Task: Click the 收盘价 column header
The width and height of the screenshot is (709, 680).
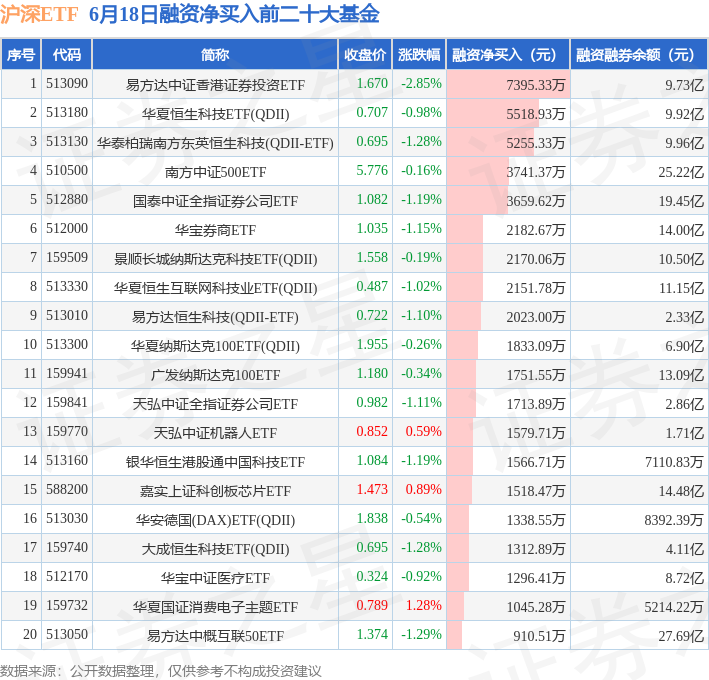Action: [x=365, y=55]
